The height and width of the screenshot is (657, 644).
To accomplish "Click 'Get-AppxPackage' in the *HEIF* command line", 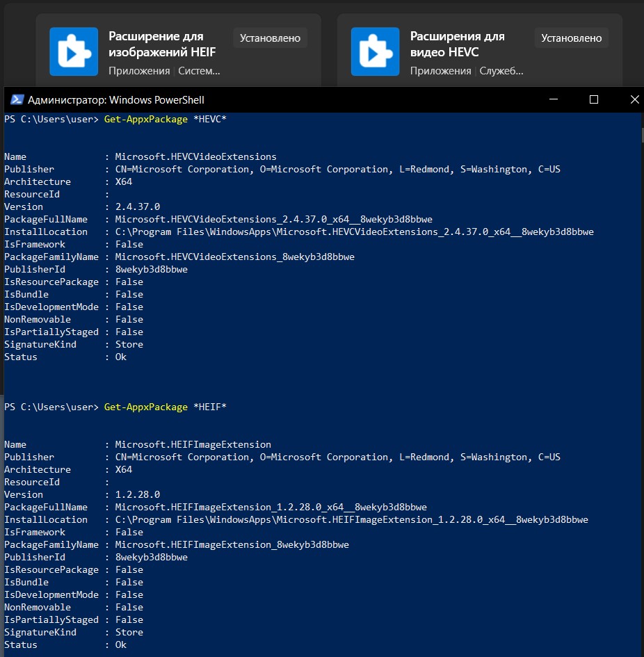I will [146, 407].
